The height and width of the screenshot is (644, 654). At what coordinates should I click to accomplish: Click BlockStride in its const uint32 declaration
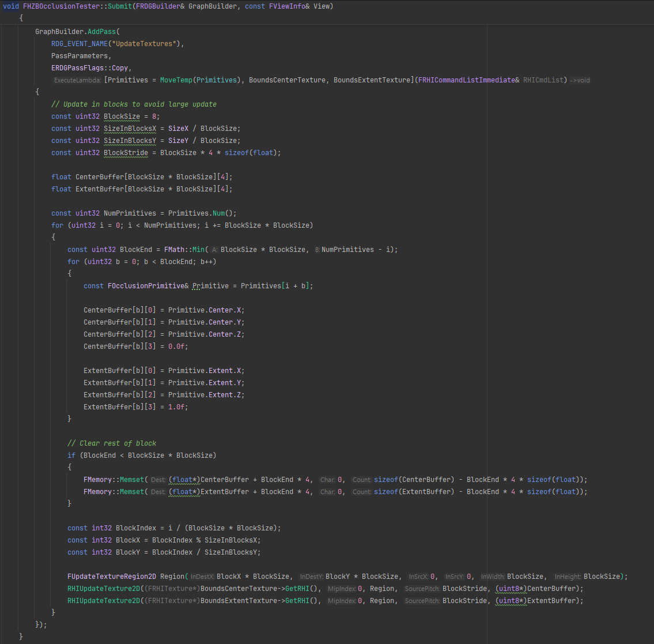tap(126, 153)
